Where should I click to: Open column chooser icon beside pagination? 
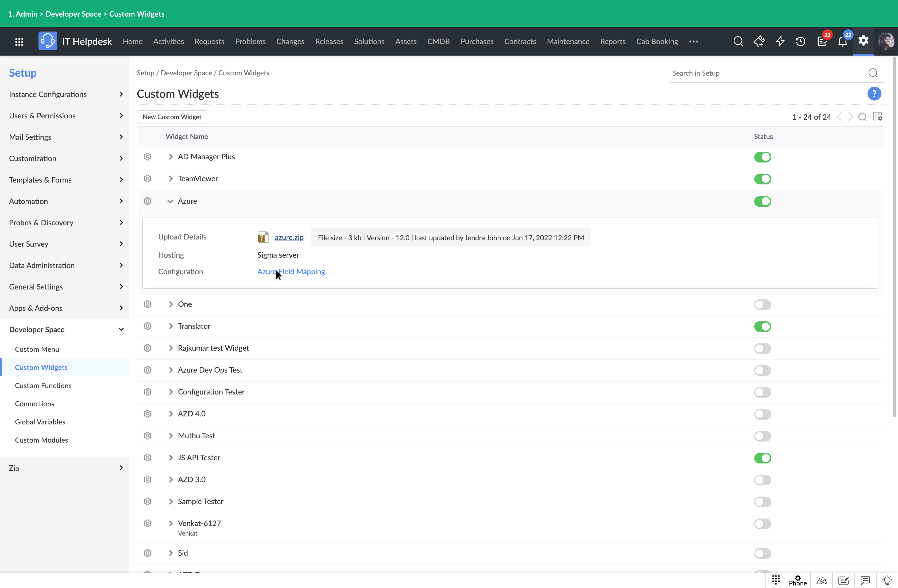877,117
